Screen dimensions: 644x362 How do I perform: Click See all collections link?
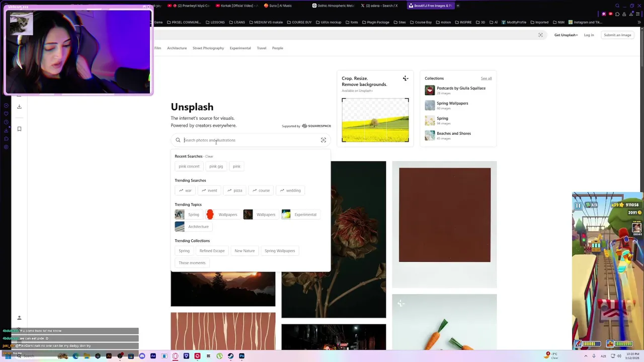[x=486, y=78]
